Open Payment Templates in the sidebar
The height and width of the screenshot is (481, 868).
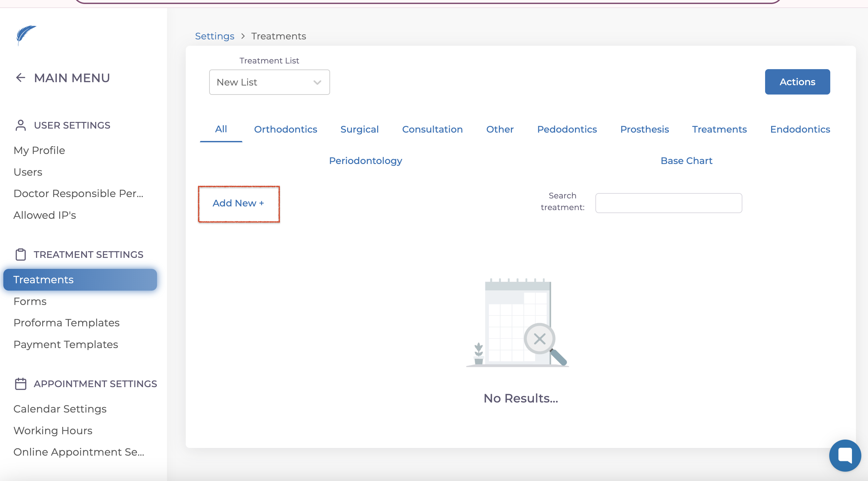(66, 345)
